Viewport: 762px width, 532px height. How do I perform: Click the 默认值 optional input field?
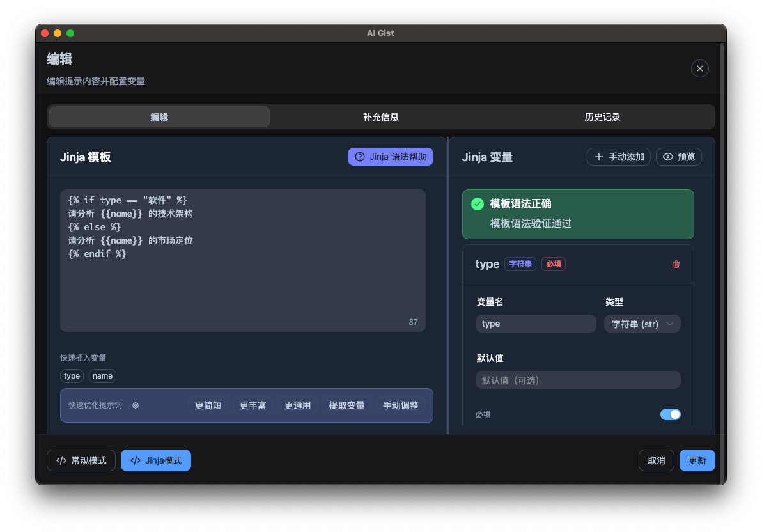pos(578,380)
